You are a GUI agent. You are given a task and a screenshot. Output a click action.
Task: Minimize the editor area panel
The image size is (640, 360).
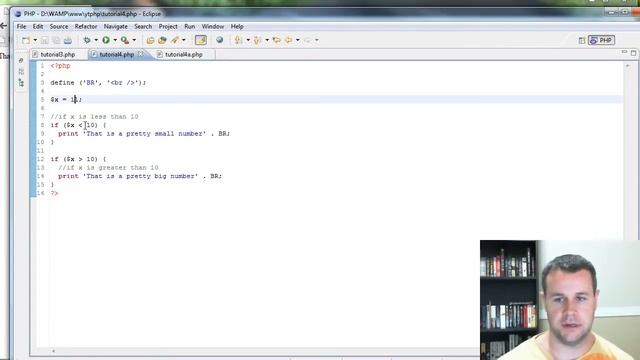pyautogui.click(x=624, y=52)
